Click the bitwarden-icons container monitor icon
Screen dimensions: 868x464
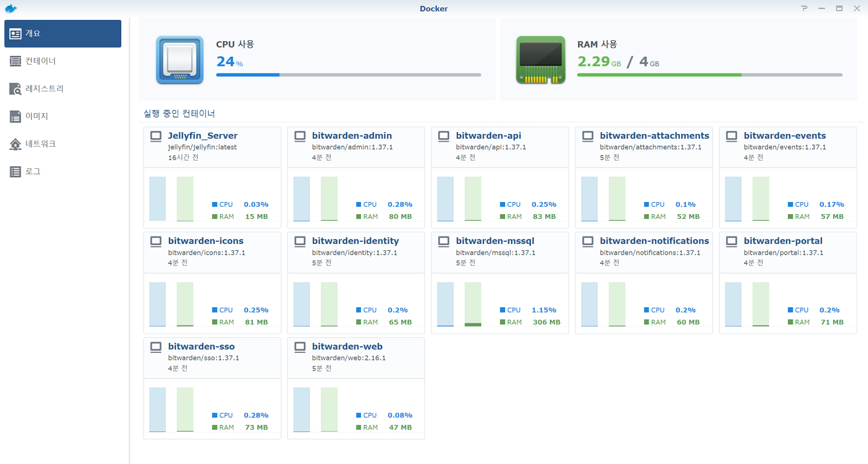(x=156, y=241)
